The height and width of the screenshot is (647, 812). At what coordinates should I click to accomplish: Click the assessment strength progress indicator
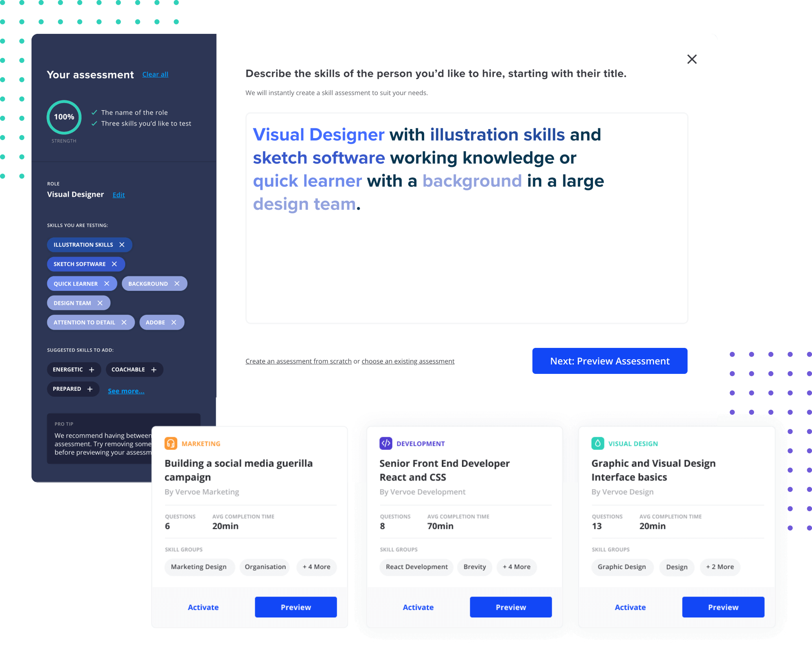(x=64, y=118)
